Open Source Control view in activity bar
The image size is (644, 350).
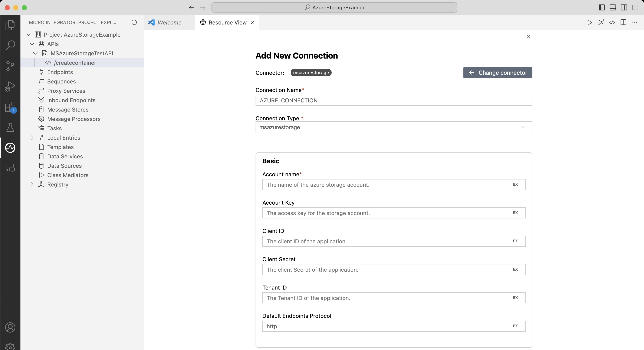click(10, 66)
